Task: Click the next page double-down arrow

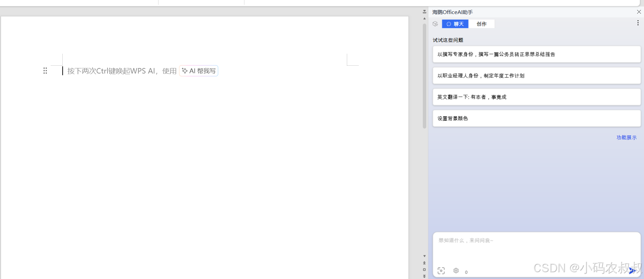Action: click(x=425, y=276)
